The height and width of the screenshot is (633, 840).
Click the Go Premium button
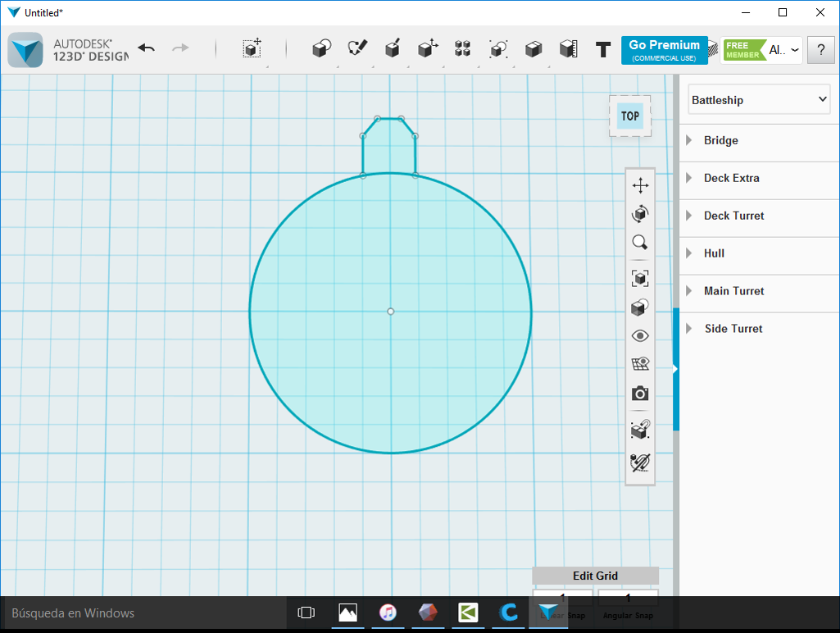(665, 50)
